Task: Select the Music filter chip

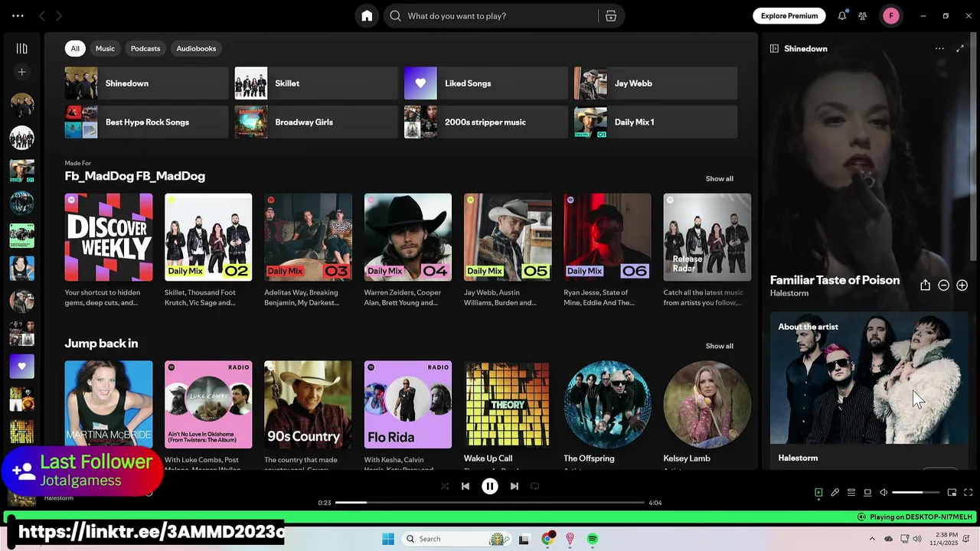Action: pos(105,48)
